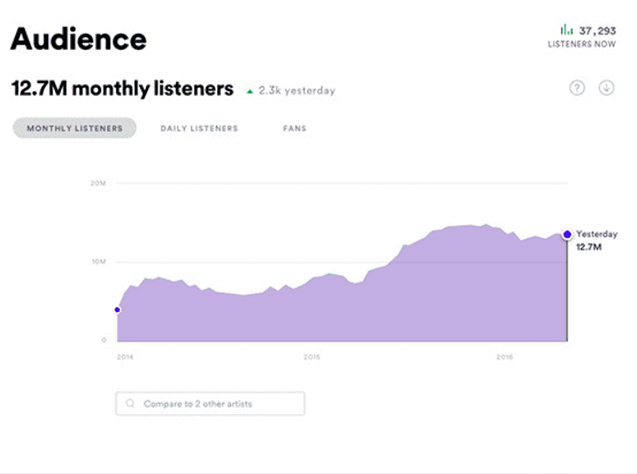Click the 2014 label on the timeline axis

[124, 356]
